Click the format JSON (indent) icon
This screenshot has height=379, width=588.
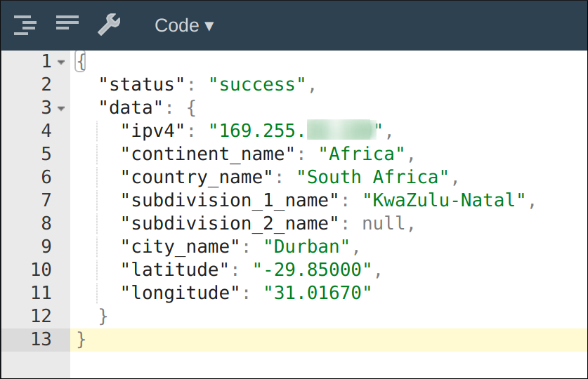tap(25, 25)
